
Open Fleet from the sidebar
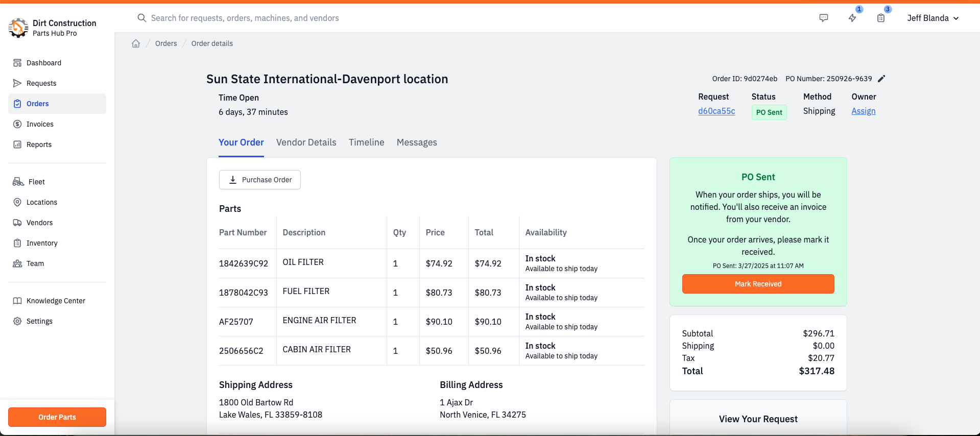click(37, 182)
